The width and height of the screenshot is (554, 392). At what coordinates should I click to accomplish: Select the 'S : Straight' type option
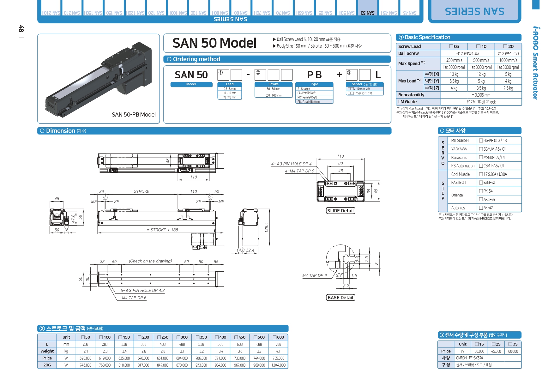[x=314, y=89]
